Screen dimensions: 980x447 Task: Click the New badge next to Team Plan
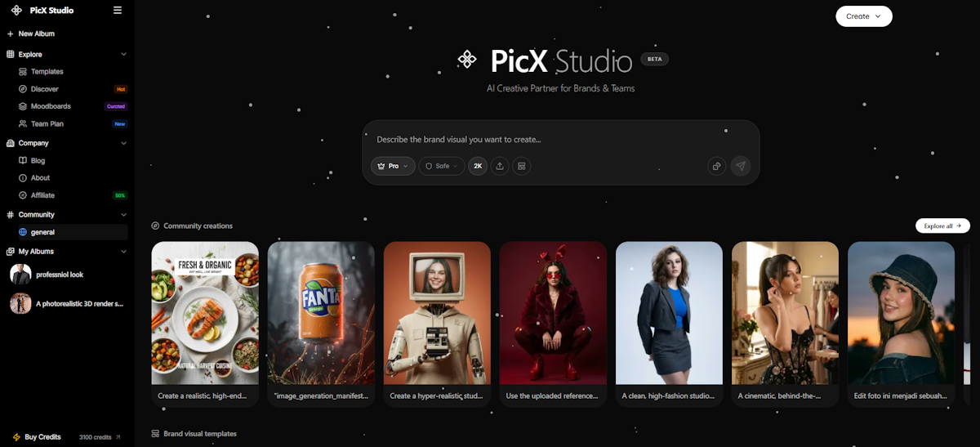(120, 124)
